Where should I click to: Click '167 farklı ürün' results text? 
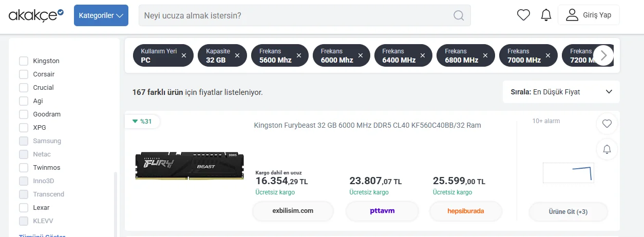tap(158, 92)
